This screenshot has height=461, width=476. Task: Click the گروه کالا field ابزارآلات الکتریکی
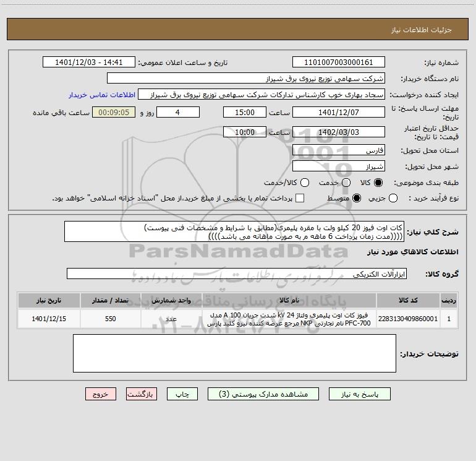coord(237,274)
